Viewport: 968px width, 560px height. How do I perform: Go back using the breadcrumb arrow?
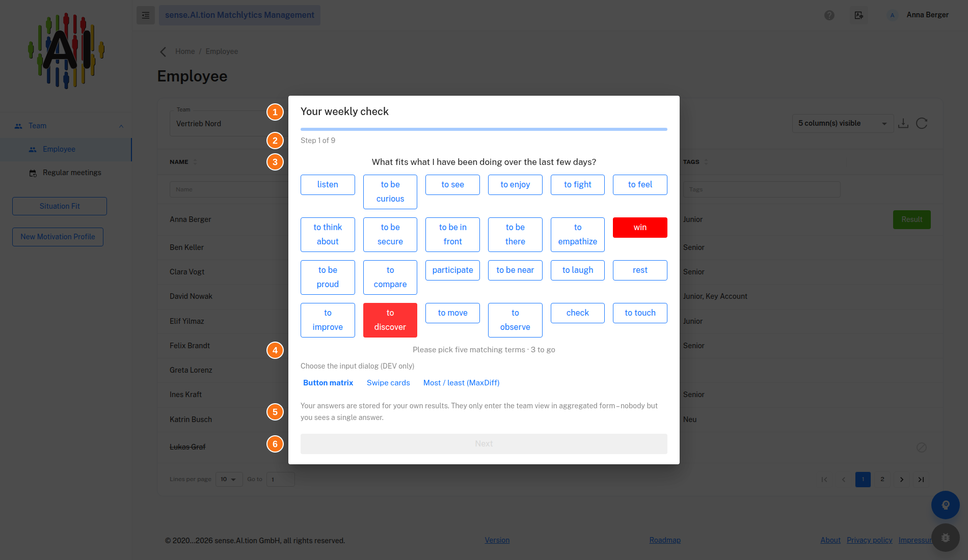click(163, 52)
